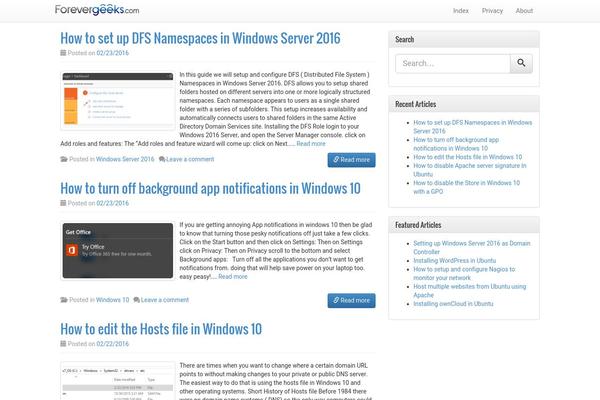
Task: Open recent article edit the Hosts file
Action: 468,157
